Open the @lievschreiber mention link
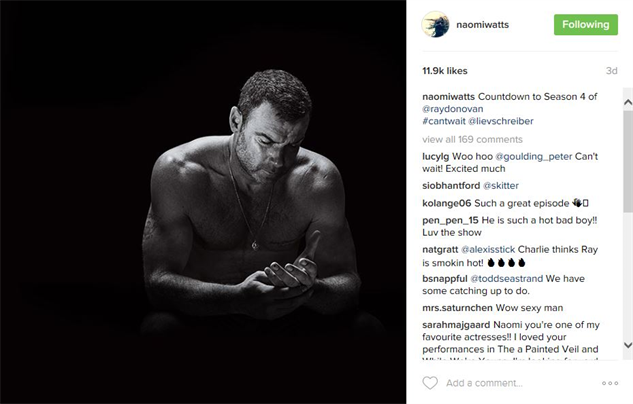The height and width of the screenshot is (404, 633). [501, 121]
